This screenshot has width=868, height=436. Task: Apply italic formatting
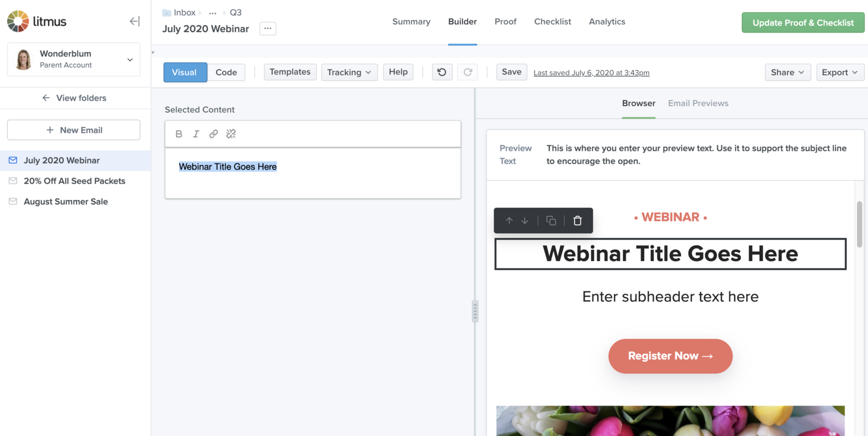click(196, 134)
